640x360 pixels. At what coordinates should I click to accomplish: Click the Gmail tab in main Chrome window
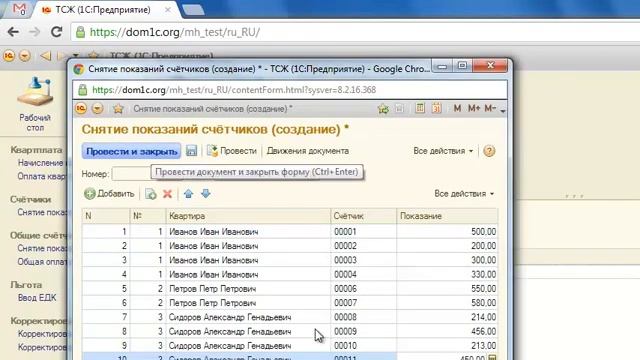(x=19, y=9)
